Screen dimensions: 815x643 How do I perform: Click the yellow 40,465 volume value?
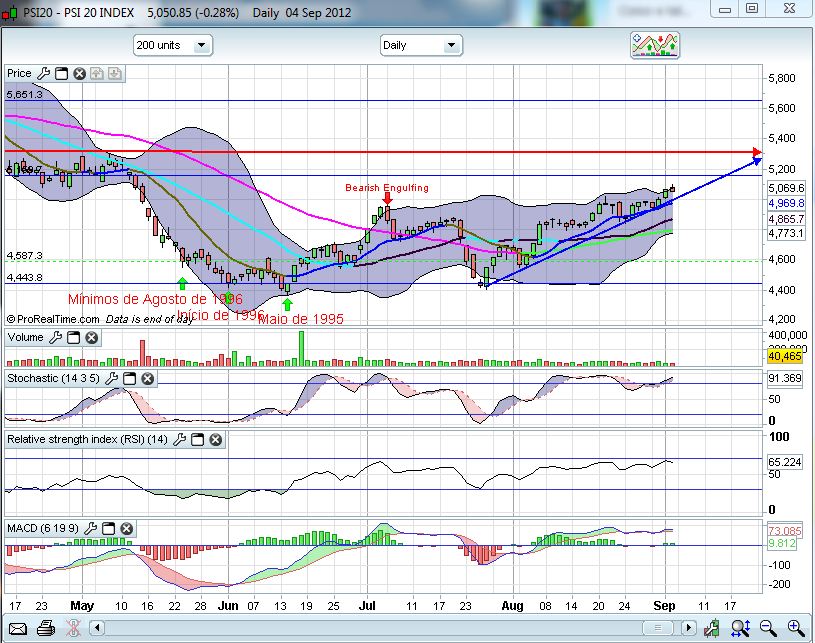point(785,356)
